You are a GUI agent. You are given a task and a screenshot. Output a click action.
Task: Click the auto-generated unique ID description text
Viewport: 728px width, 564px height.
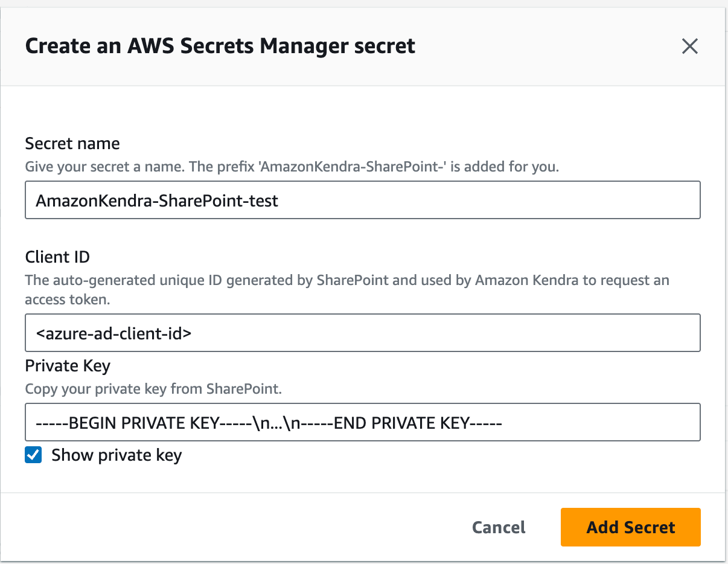coord(346,281)
